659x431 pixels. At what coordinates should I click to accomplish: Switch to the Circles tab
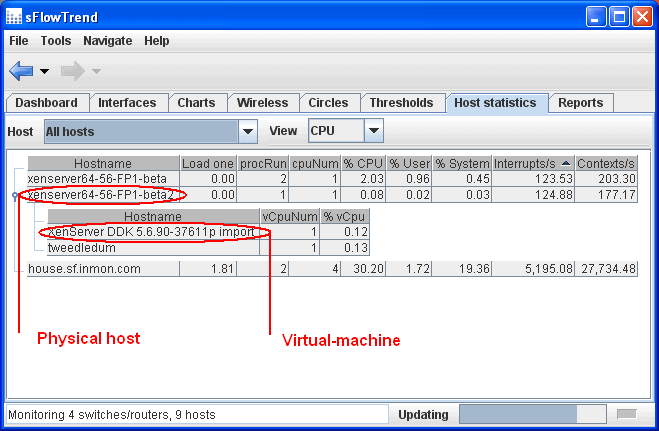pyautogui.click(x=328, y=103)
